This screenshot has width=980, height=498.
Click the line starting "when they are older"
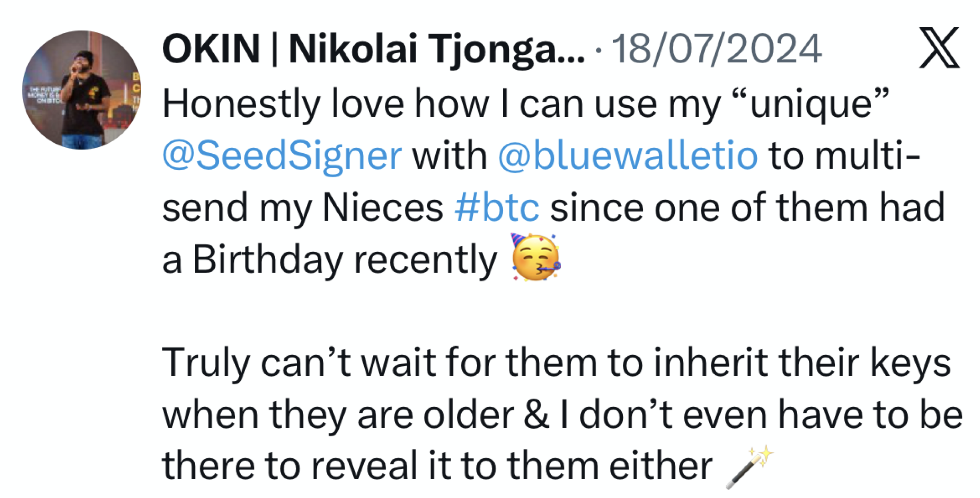[x=562, y=415]
